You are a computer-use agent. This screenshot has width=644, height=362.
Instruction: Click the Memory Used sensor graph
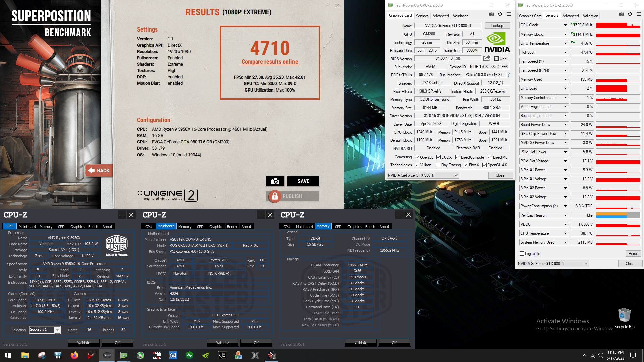[x=618, y=79]
